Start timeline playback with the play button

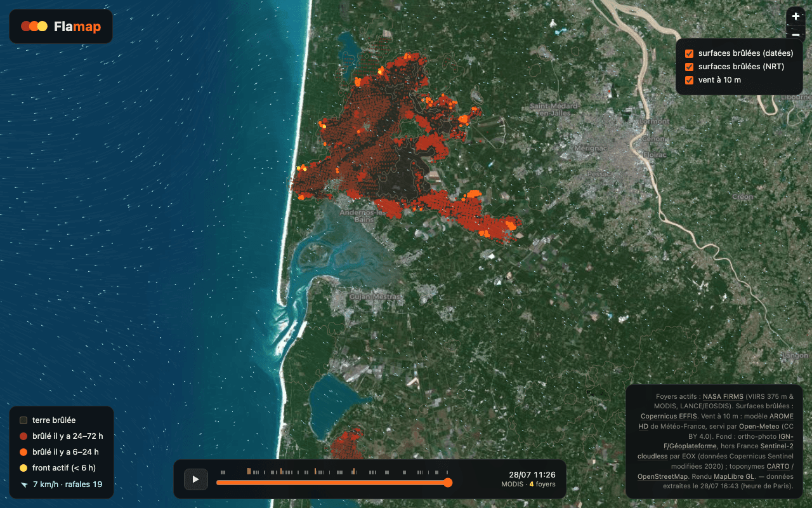tap(195, 479)
